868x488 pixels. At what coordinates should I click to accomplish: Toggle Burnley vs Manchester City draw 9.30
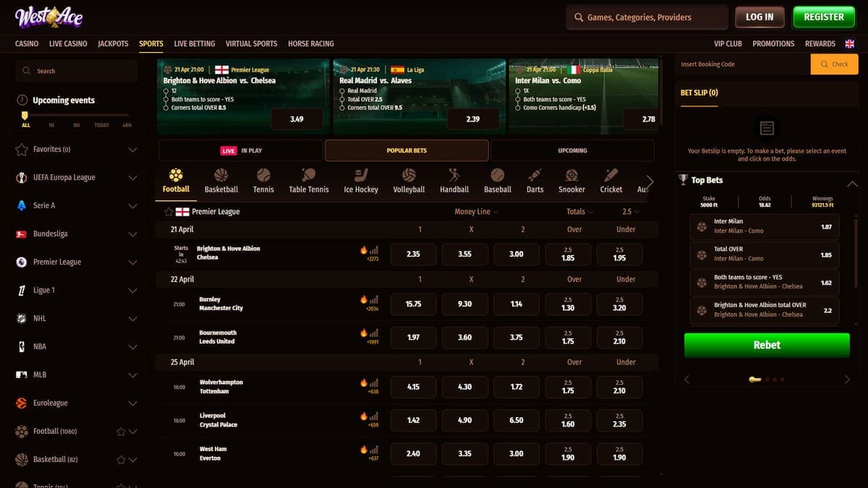pyautogui.click(x=465, y=304)
